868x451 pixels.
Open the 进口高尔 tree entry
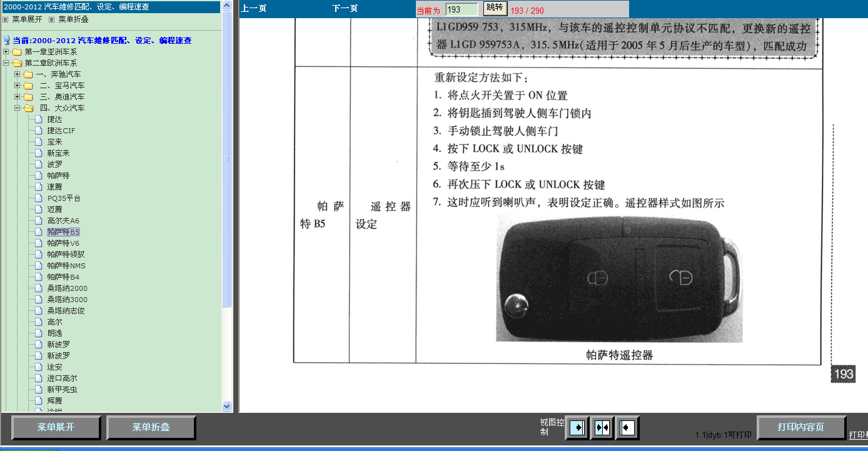tap(62, 378)
